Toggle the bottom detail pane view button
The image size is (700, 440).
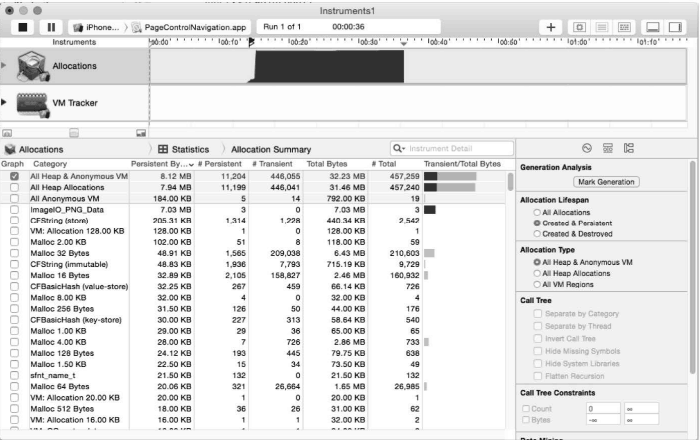653,27
